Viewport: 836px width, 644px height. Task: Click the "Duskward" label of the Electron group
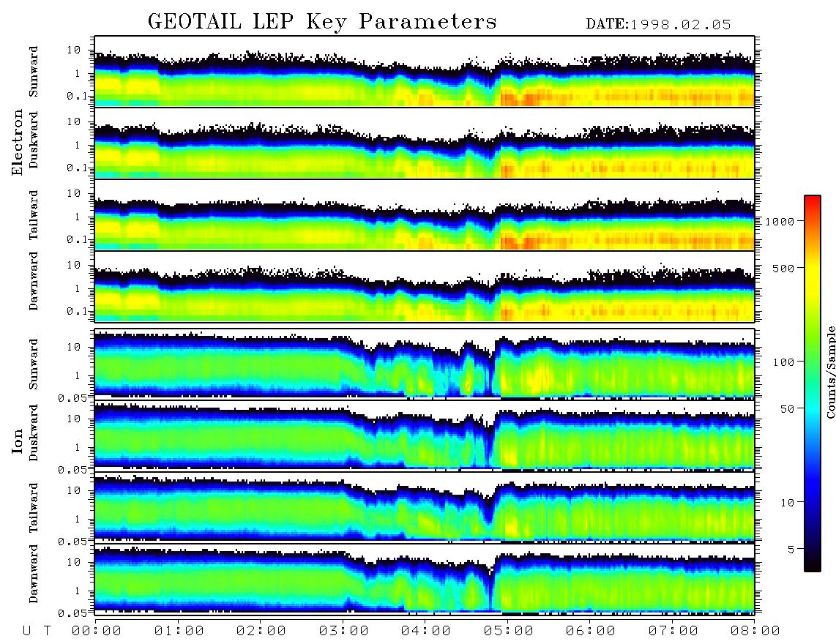[34, 140]
